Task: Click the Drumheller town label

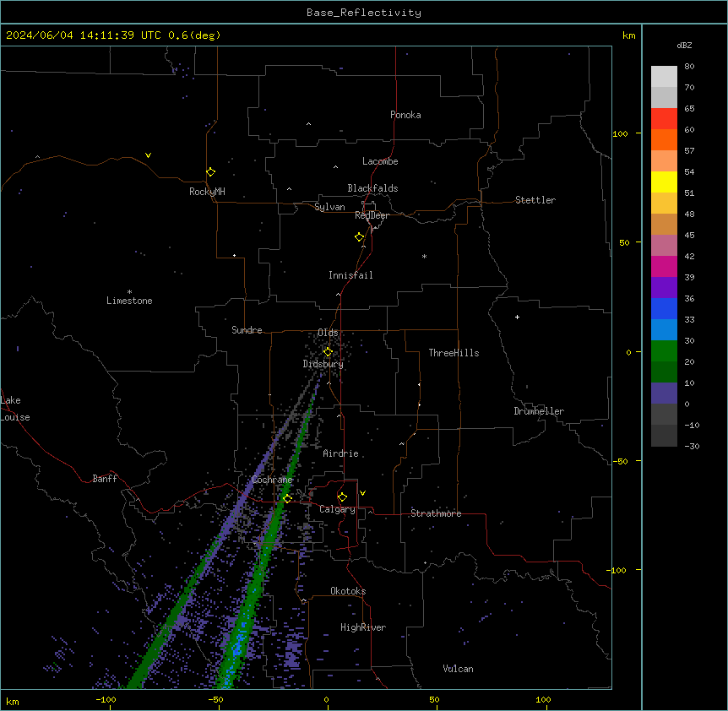Action: [x=539, y=411]
